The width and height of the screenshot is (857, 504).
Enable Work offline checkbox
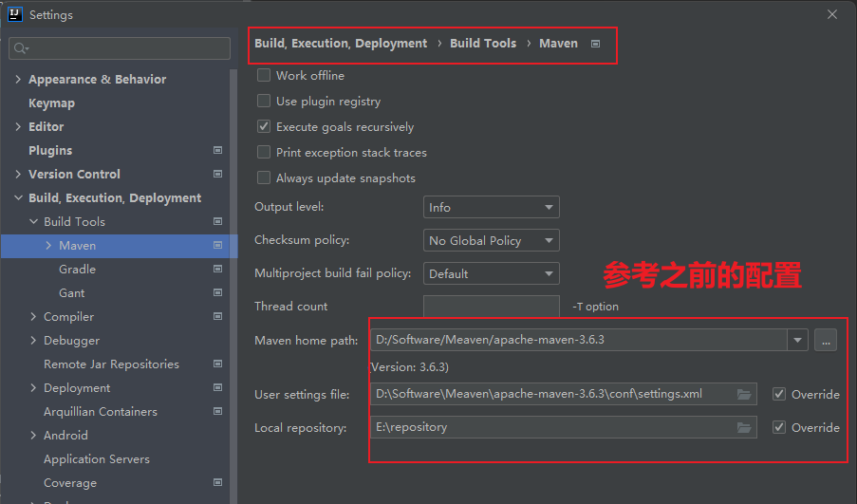click(x=264, y=75)
